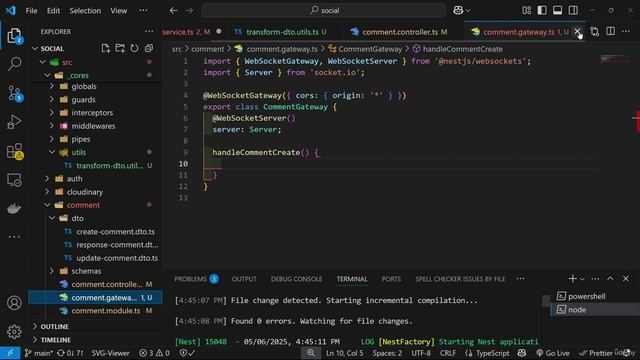Open the Explorer view in activity bar
640x360 pixels.
(14, 36)
